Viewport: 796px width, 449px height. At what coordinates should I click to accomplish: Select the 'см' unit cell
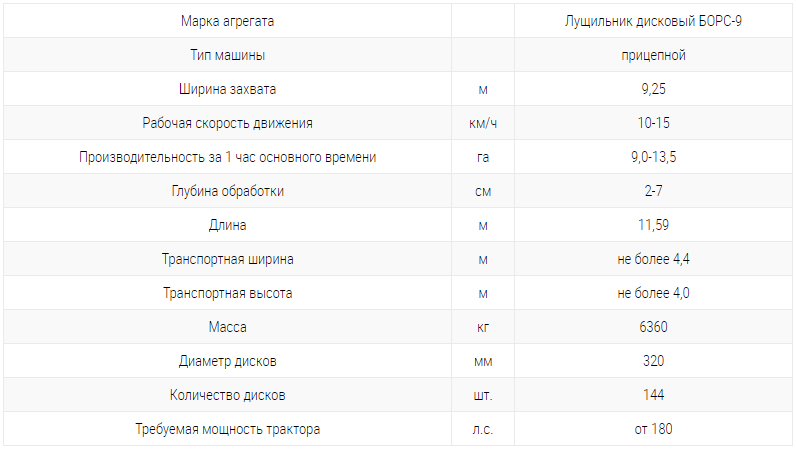[483, 191]
